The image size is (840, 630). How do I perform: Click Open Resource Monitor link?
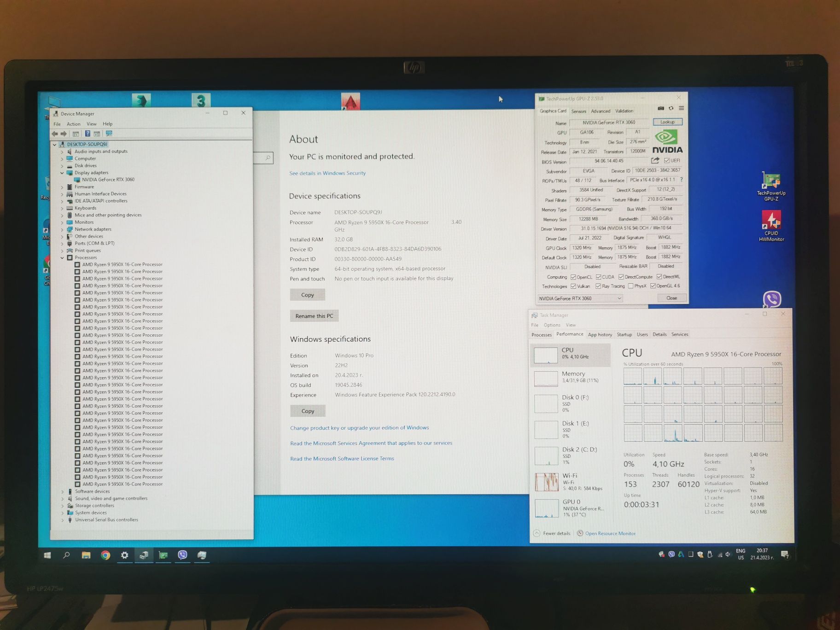click(x=610, y=533)
